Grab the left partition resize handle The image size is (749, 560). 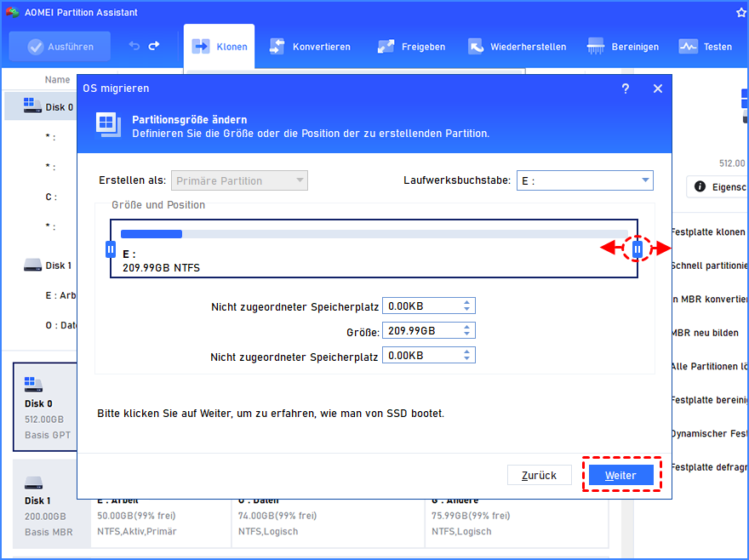(111, 249)
